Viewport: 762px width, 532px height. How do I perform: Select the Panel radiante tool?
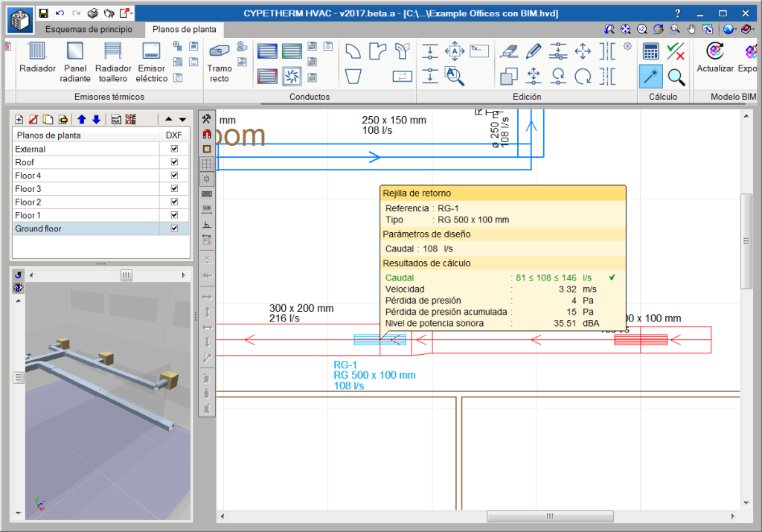point(75,63)
